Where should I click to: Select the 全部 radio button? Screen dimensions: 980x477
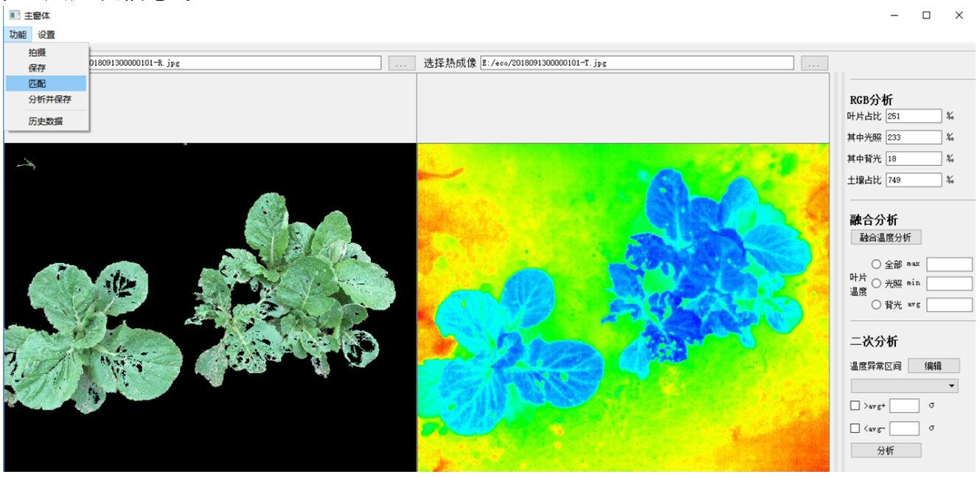point(876,264)
